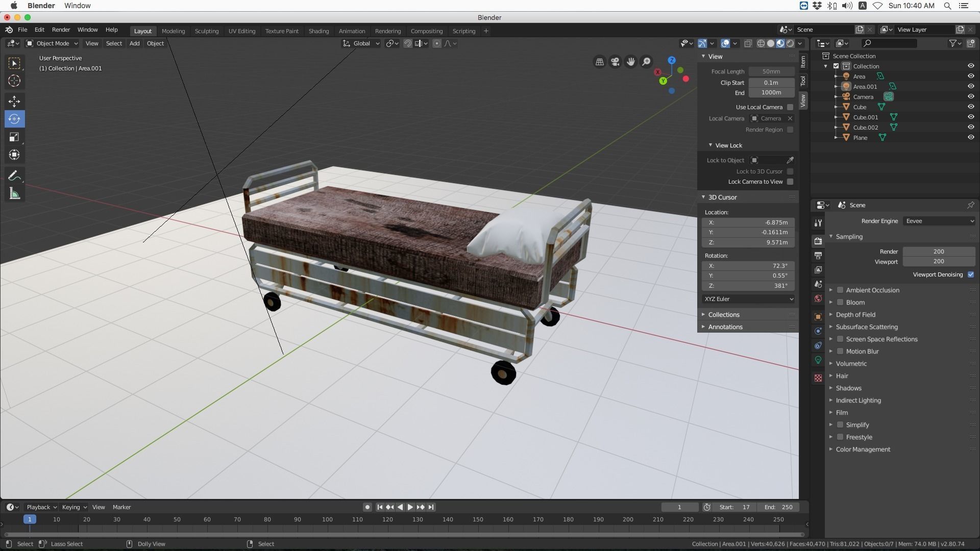980x551 pixels.
Task: Open the Render properties tab
Action: pyautogui.click(x=818, y=241)
